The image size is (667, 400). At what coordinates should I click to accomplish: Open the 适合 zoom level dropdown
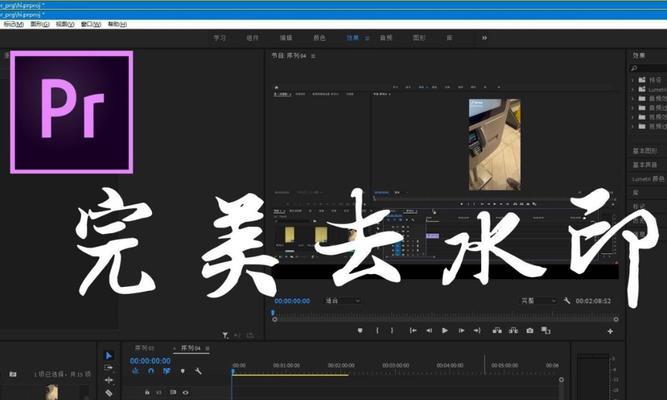343,301
